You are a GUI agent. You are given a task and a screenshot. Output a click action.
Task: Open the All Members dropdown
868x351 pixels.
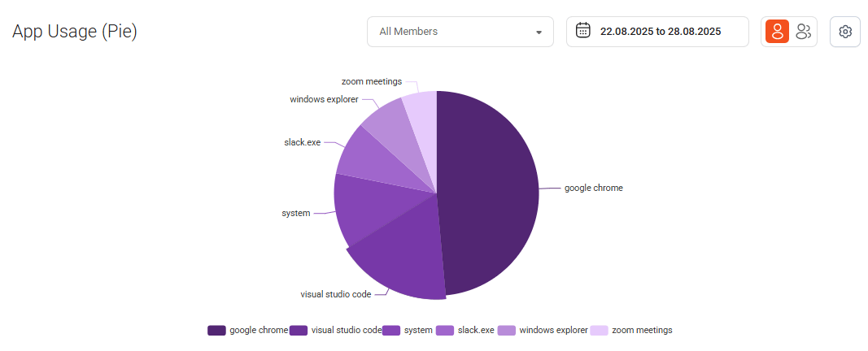coord(460,32)
